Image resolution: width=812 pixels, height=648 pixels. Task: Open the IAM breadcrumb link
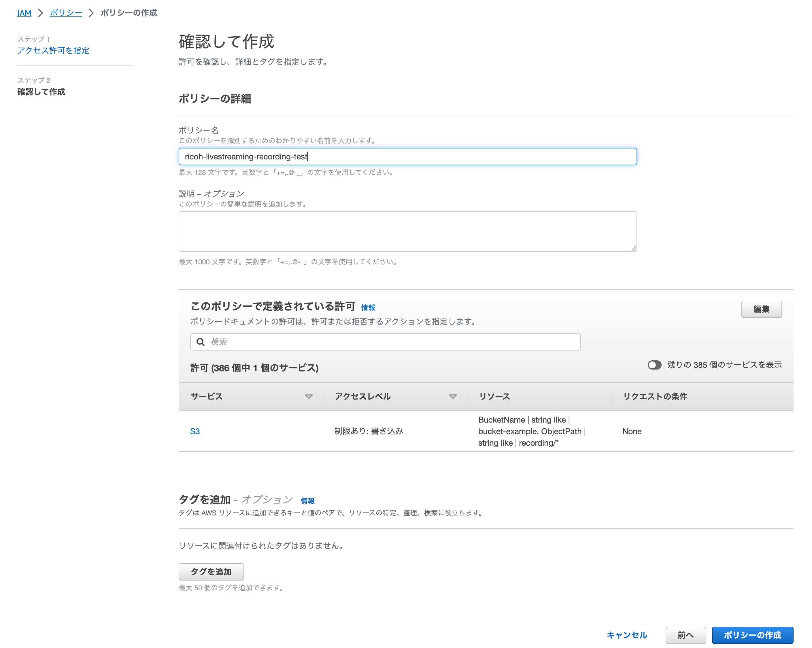[x=24, y=13]
